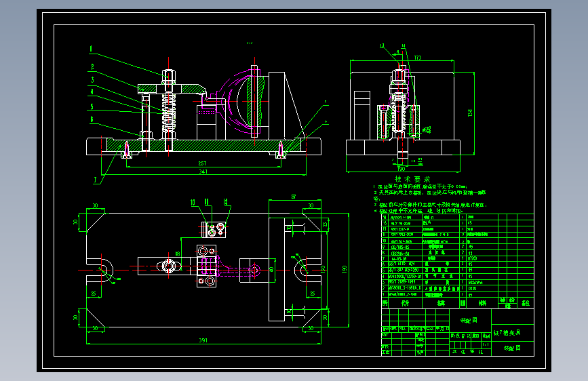Click row 1 in the parts list
The width and height of the screenshot is (588, 381).
pos(458,295)
